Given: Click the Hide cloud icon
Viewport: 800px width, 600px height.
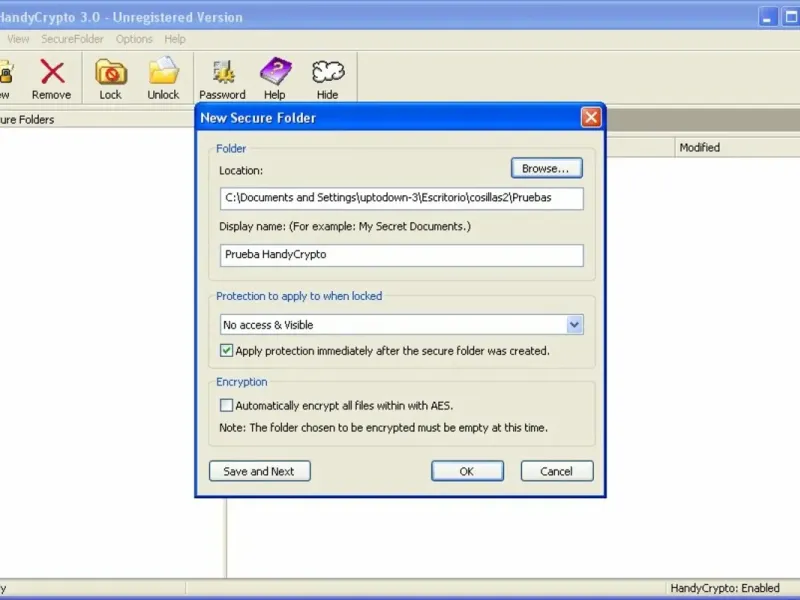Looking at the screenshot, I should pos(328,72).
